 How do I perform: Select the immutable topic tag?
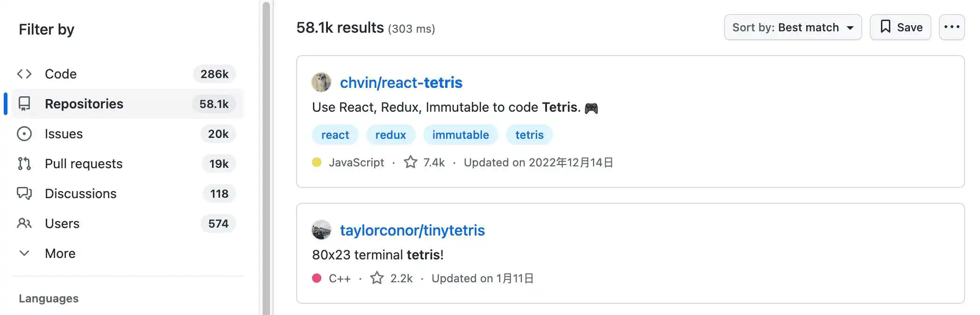[x=461, y=135]
